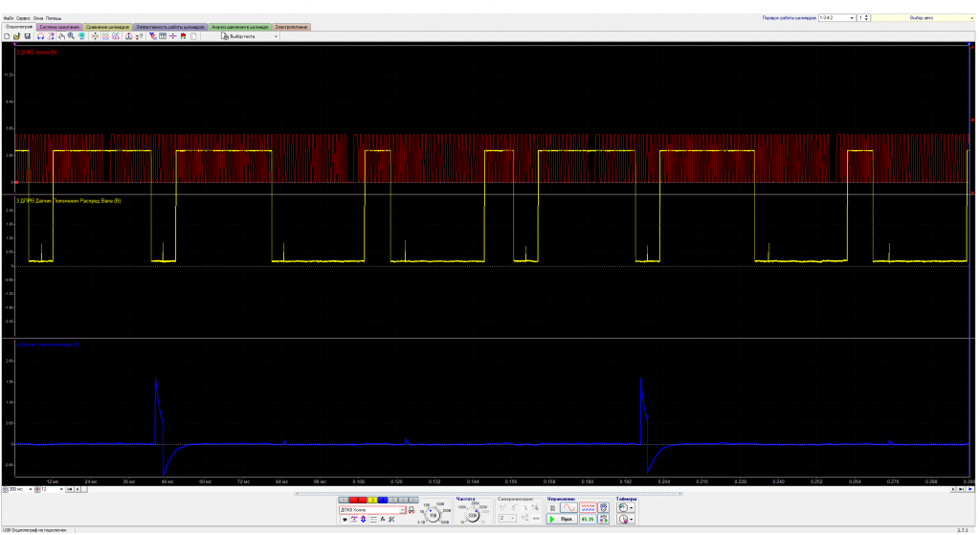The height and width of the screenshot is (535, 980).
Task: Toggle the blue channel 4 button
Action: (x=383, y=500)
